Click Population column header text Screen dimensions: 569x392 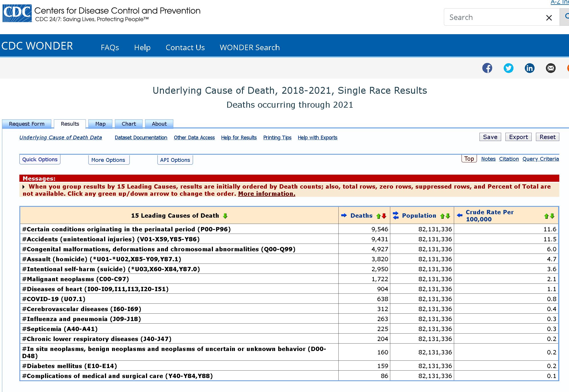(x=419, y=216)
